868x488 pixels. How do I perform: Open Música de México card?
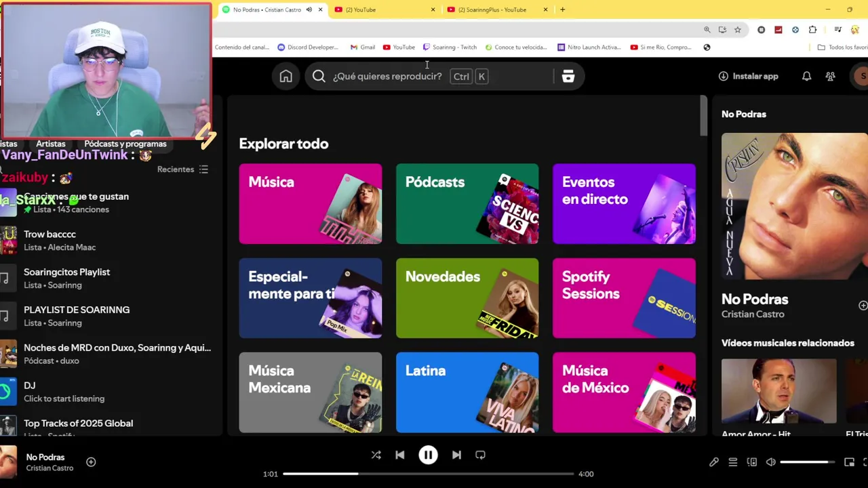(624, 392)
